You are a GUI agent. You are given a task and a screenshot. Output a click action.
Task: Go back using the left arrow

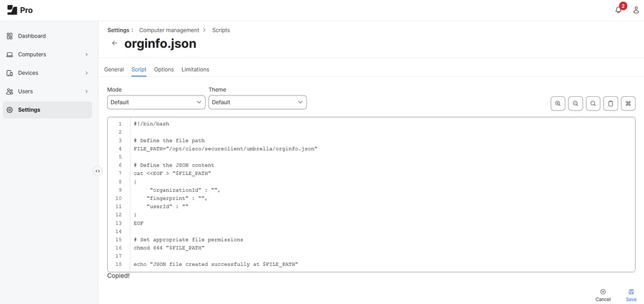115,43
